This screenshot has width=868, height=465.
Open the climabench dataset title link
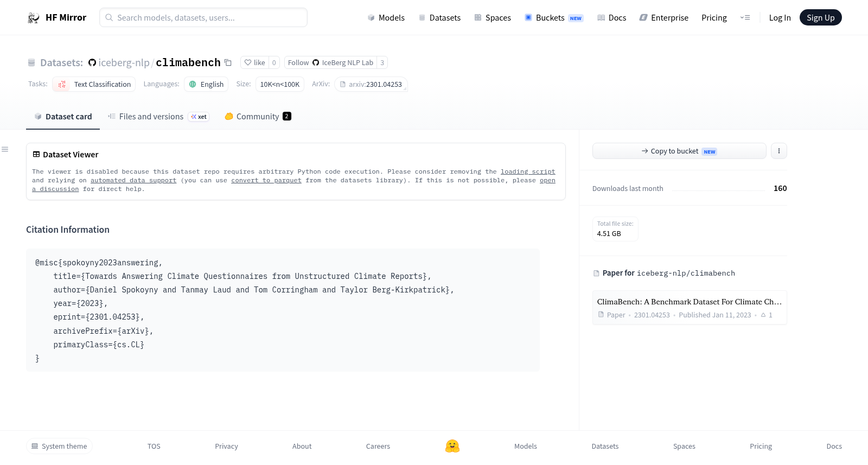[188, 62]
